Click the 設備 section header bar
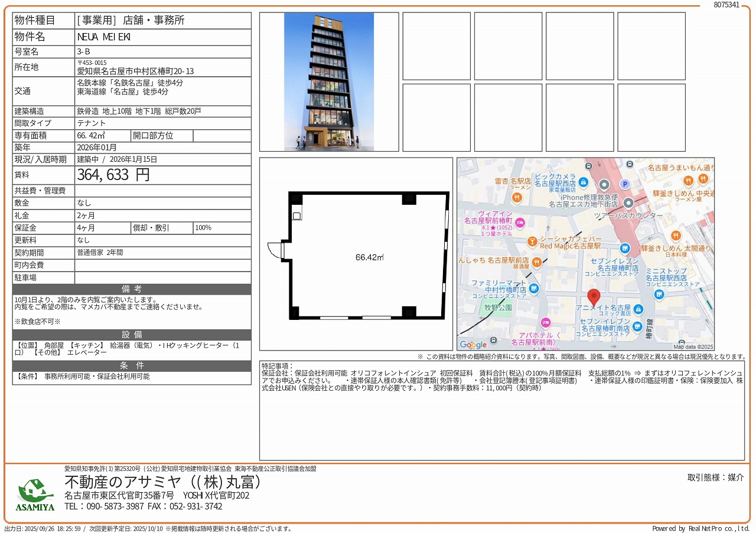756x533 pixels. [132, 335]
